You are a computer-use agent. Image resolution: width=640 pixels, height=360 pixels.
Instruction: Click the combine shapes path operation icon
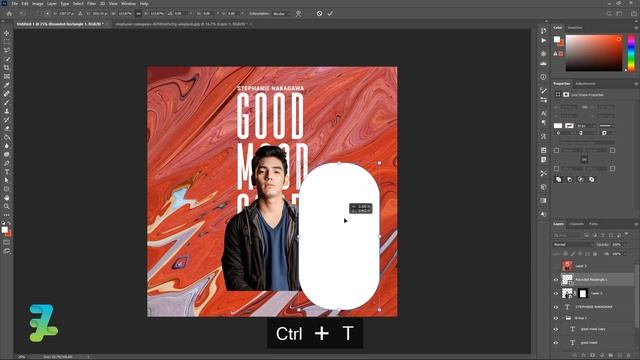[559, 179]
